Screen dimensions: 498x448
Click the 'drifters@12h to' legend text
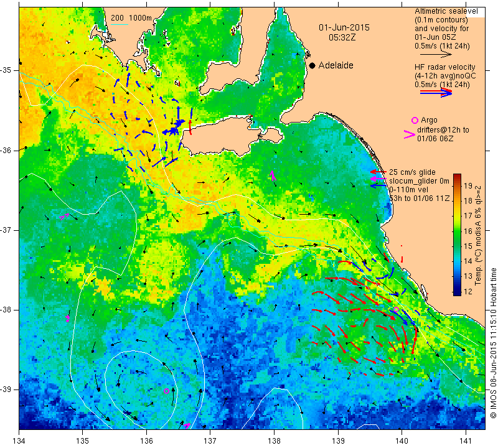point(443,130)
